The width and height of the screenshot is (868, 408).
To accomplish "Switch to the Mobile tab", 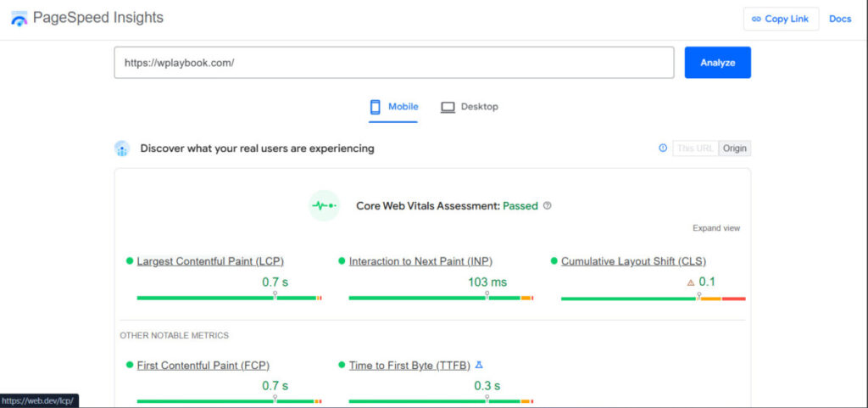I will coord(393,107).
